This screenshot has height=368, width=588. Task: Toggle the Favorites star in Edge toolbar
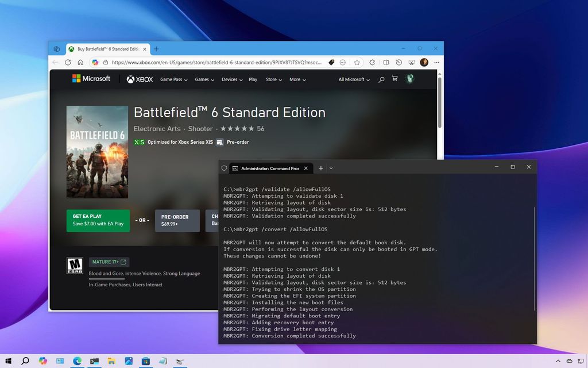[357, 62]
